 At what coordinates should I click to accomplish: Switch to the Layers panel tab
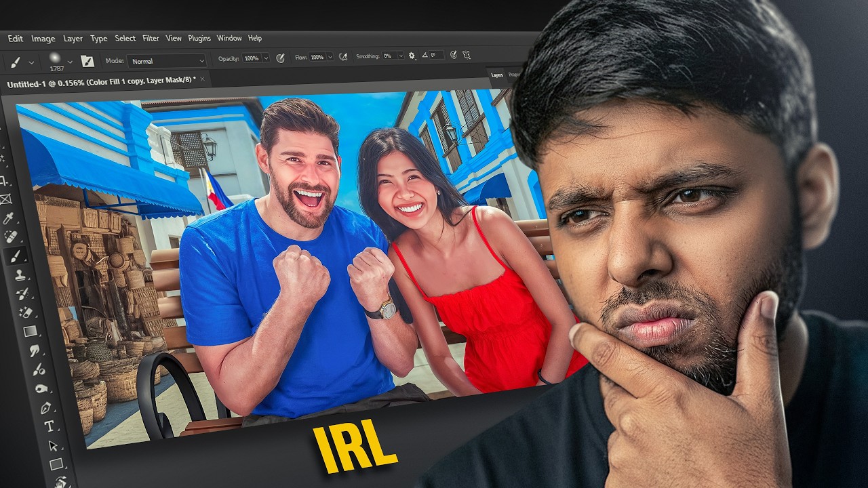tap(497, 75)
